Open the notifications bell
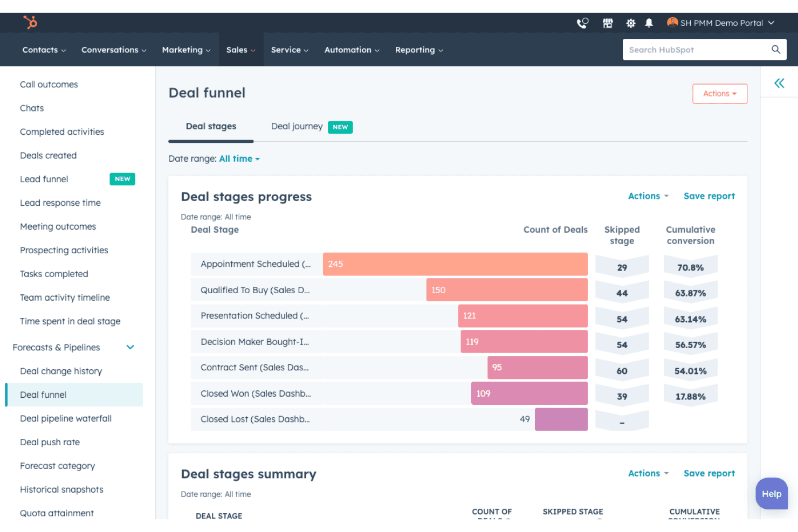 point(649,23)
